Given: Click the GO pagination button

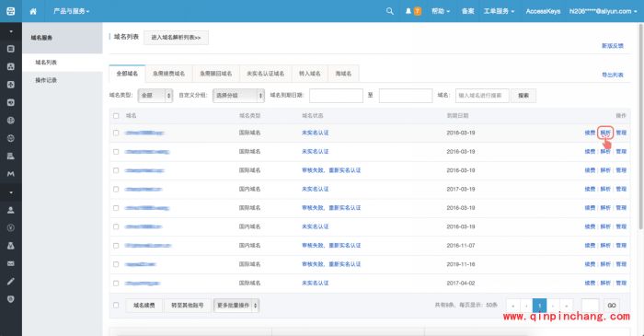Looking at the screenshot, I should tap(612, 306).
